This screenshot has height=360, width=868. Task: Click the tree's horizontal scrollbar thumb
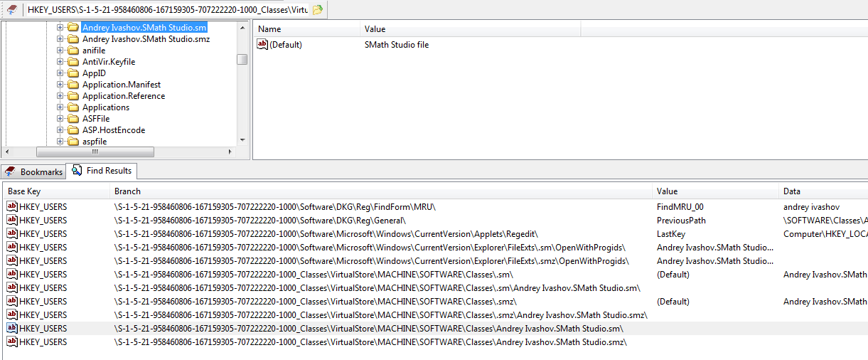coord(95,152)
